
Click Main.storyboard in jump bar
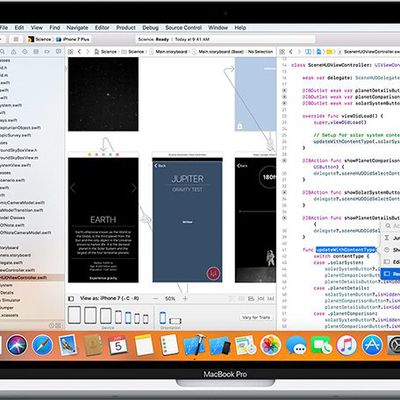tap(168, 52)
